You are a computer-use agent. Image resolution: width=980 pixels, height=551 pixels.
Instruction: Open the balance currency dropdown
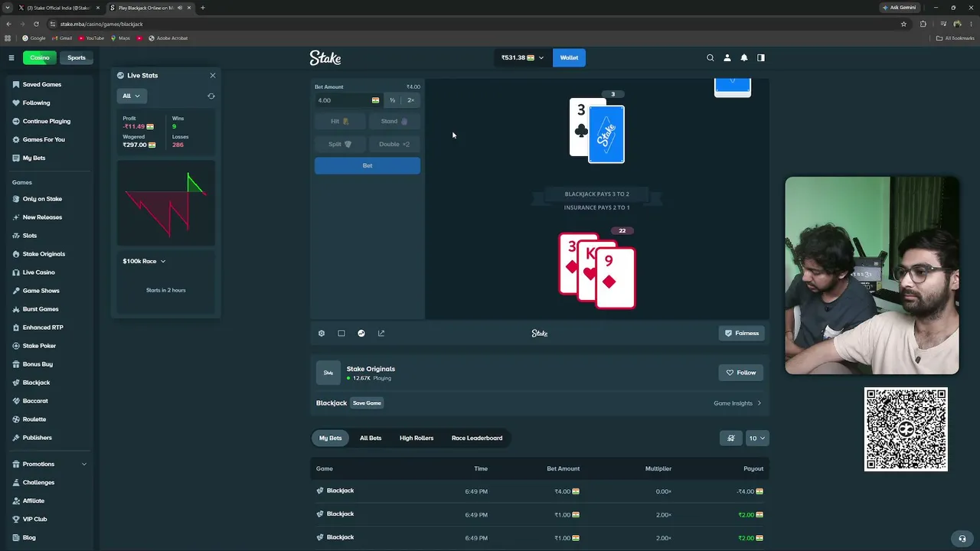point(523,57)
